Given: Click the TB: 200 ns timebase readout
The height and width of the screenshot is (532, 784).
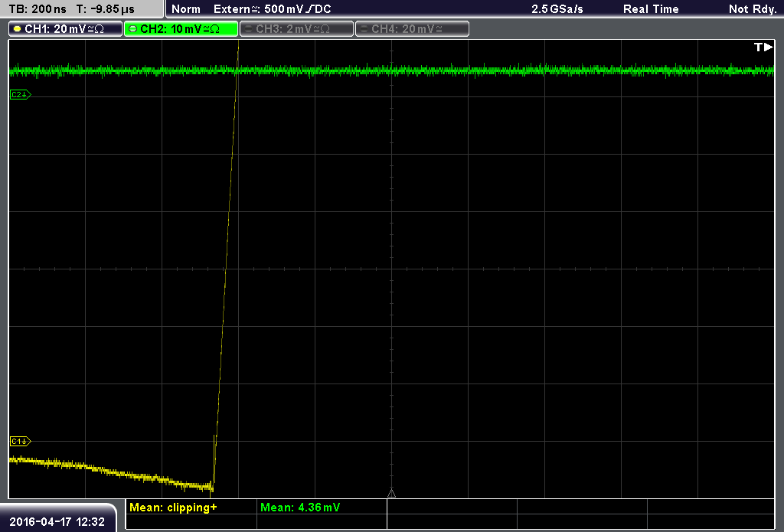Looking at the screenshot, I should click(38, 9).
